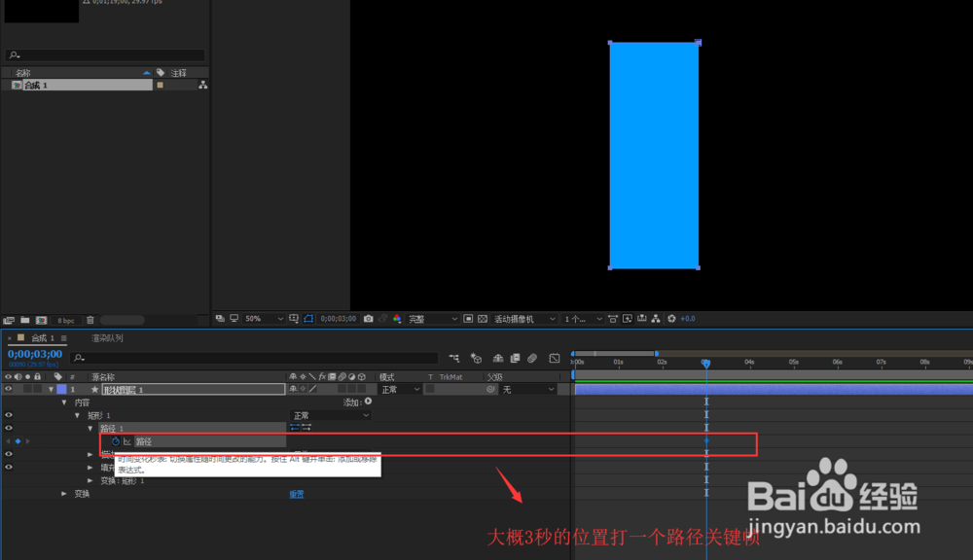The image size is (973, 560).
Task: Click the timeline layer search field
Action: pyautogui.click(x=254, y=358)
